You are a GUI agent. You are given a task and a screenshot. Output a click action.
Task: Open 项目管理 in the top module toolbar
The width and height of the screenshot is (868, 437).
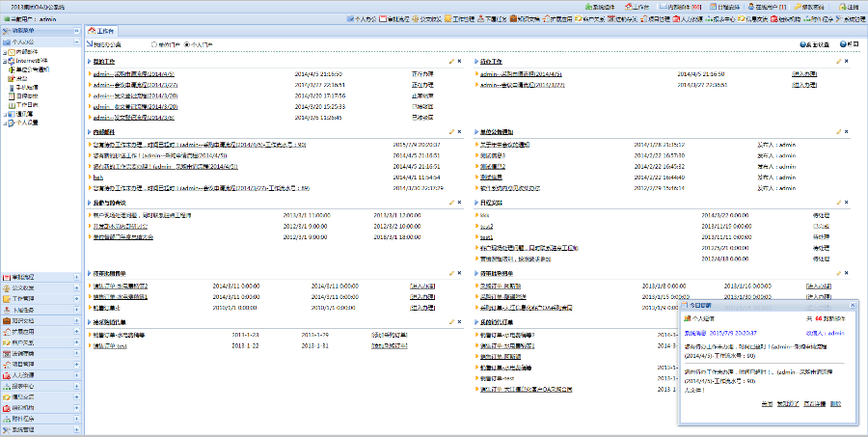pyautogui.click(x=654, y=19)
